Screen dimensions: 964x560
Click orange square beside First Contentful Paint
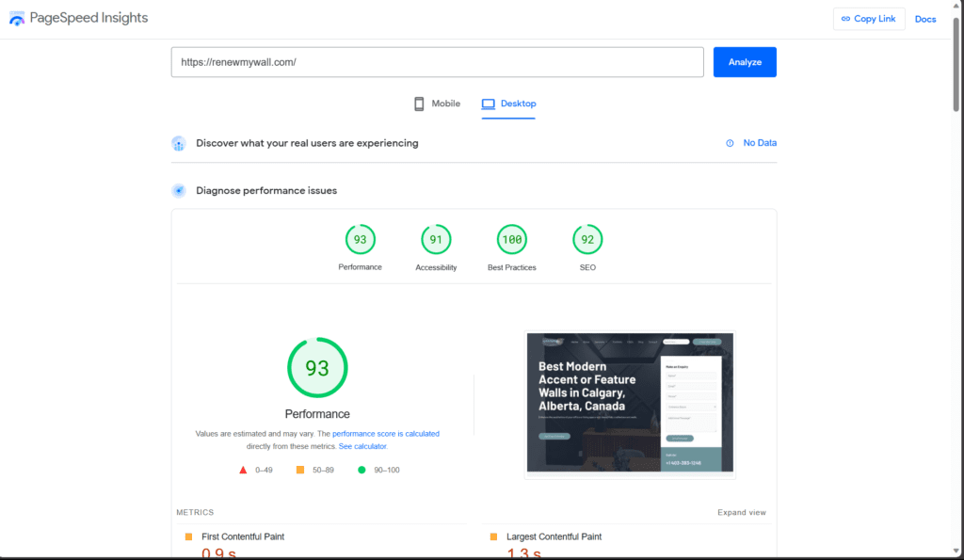(x=188, y=536)
